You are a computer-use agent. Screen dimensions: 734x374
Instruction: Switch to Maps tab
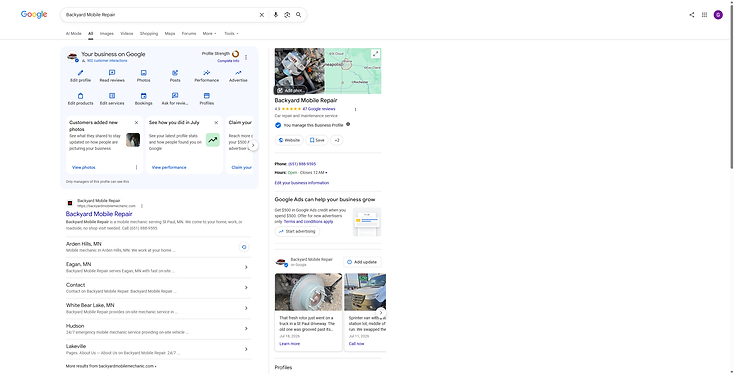[170, 34]
